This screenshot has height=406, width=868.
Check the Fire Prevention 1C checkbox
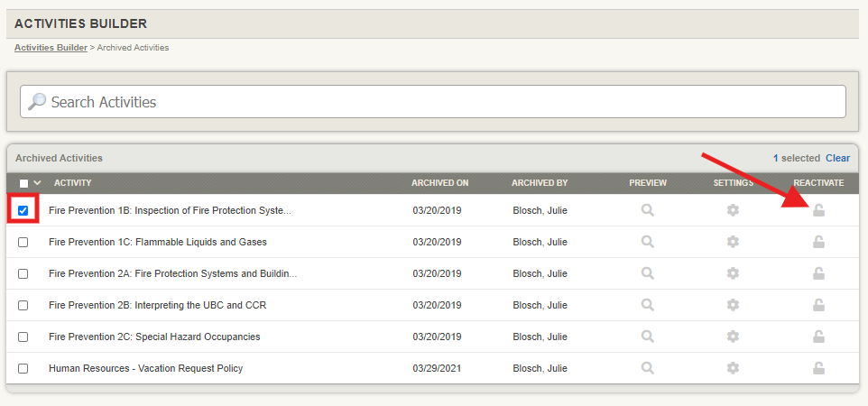coord(23,242)
